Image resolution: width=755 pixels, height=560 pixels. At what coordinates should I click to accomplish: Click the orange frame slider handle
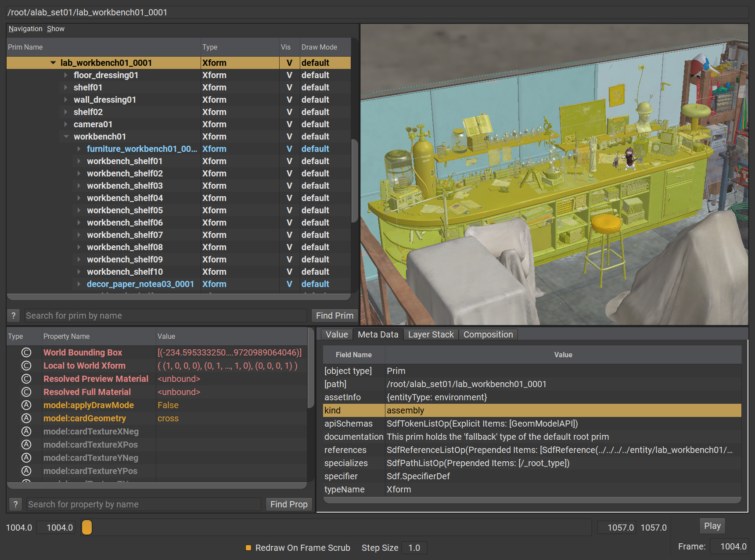(87, 527)
